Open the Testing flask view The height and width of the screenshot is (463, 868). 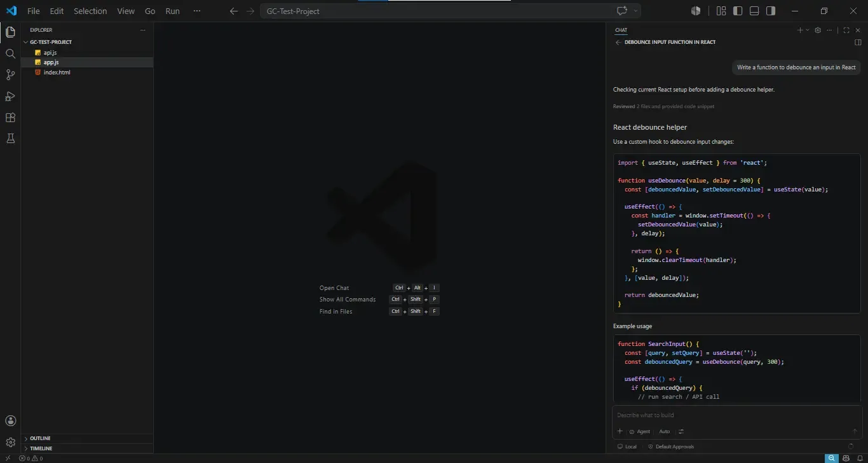(x=10, y=139)
